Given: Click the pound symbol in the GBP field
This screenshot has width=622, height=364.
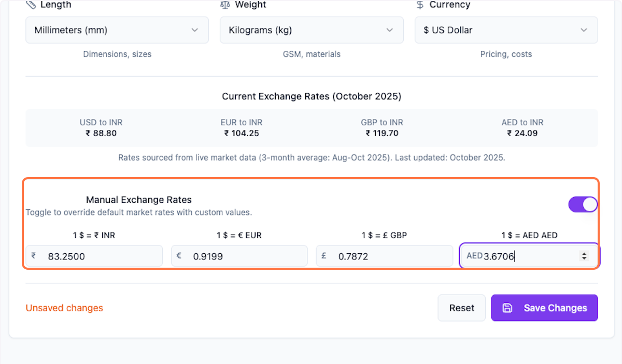Looking at the screenshot, I should pos(324,256).
